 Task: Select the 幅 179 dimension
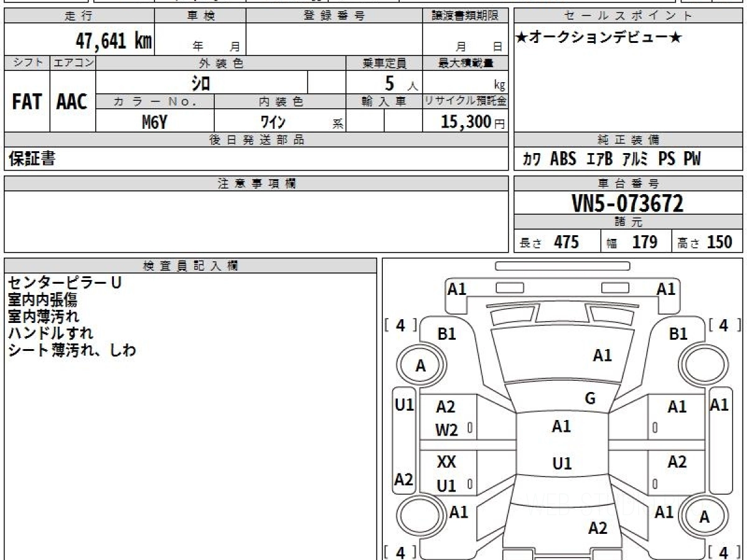[632, 242]
